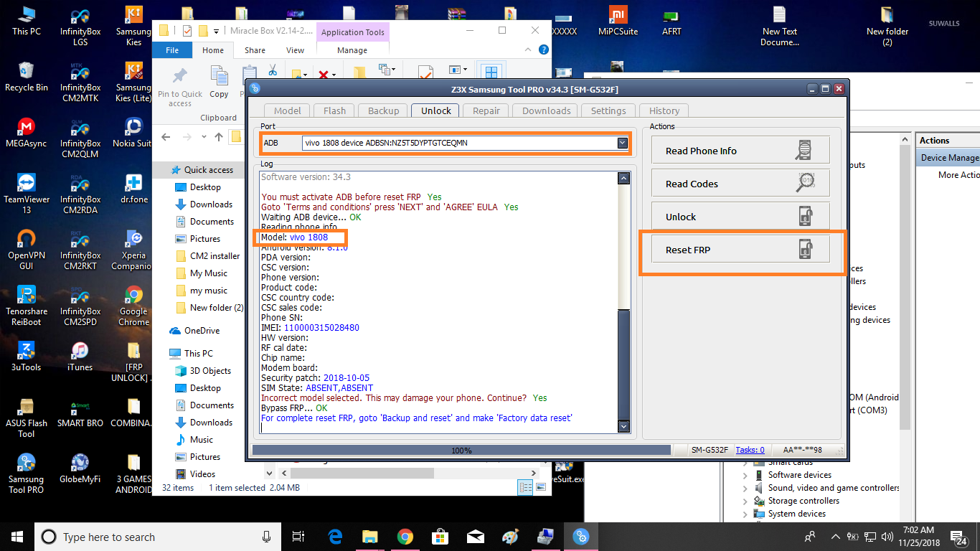The width and height of the screenshot is (980, 551).
Task: Click Pin to Quick access in Explorer ribbon
Action: (x=180, y=87)
